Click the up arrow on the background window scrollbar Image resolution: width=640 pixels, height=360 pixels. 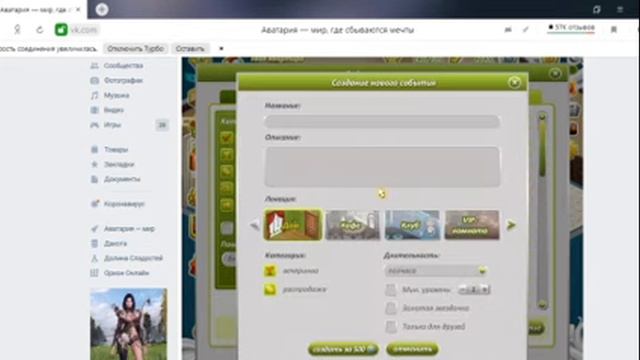coord(542,117)
